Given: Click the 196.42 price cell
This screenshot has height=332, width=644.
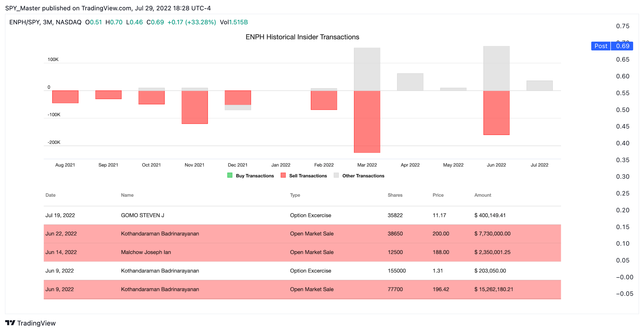Looking at the screenshot, I should point(441,289).
